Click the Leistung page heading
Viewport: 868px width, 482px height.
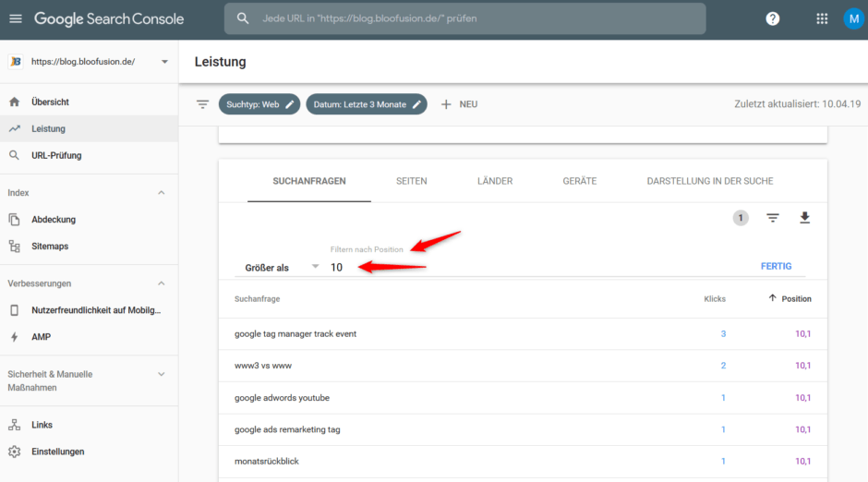click(x=221, y=62)
